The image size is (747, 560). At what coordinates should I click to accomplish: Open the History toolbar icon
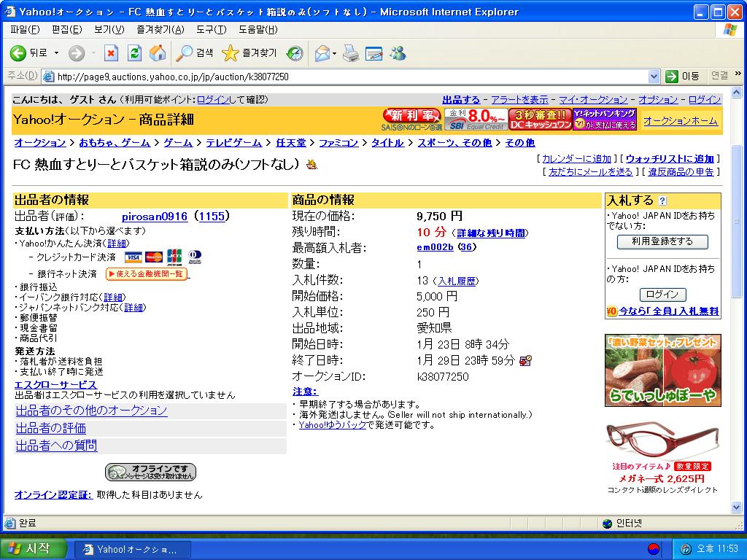[x=295, y=53]
